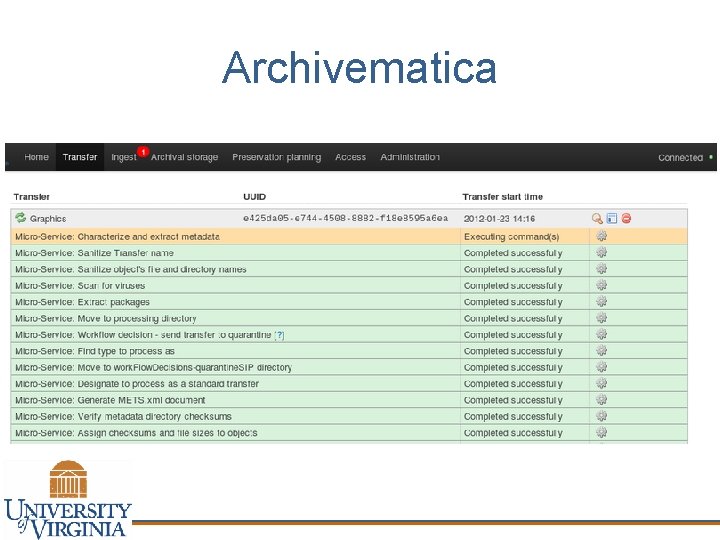Click gear for Workflow decision quarantine row
The width and height of the screenshot is (720, 540).
coord(602,334)
